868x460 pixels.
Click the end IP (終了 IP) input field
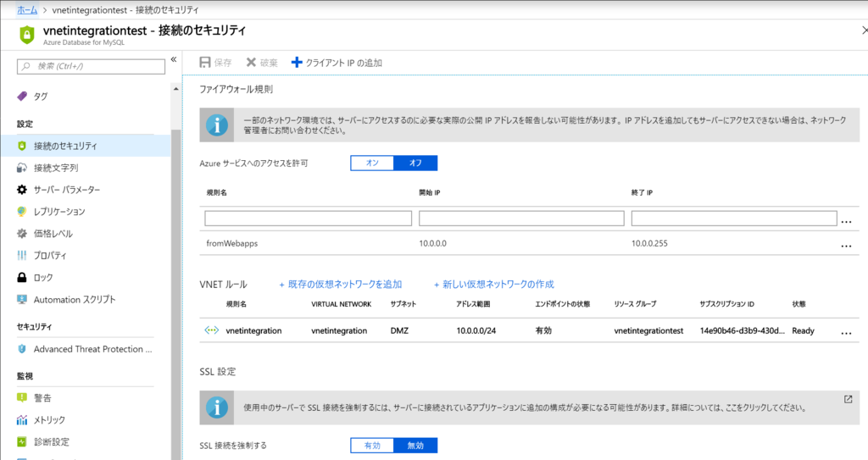(x=734, y=218)
